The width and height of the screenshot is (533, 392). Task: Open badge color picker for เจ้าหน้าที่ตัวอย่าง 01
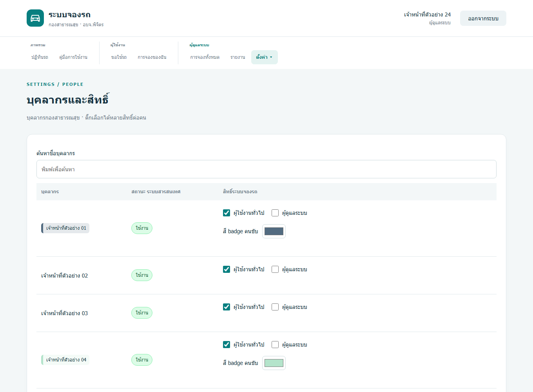tap(274, 231)
